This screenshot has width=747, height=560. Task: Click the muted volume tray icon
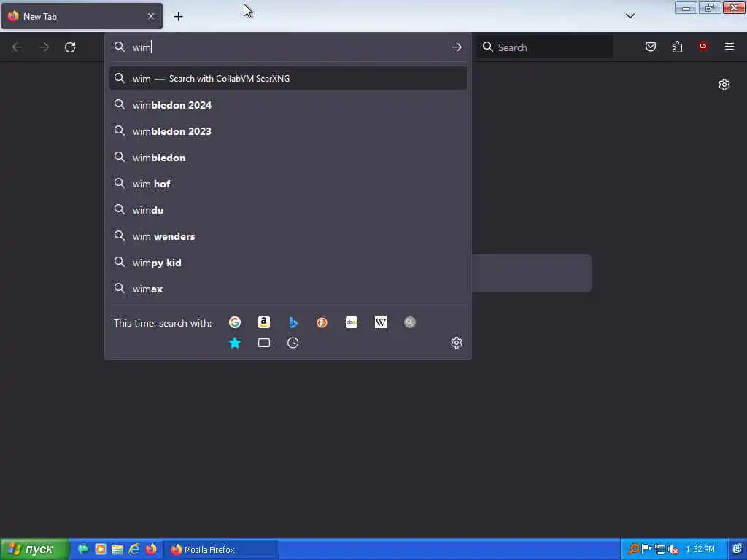tap(673, 550)
